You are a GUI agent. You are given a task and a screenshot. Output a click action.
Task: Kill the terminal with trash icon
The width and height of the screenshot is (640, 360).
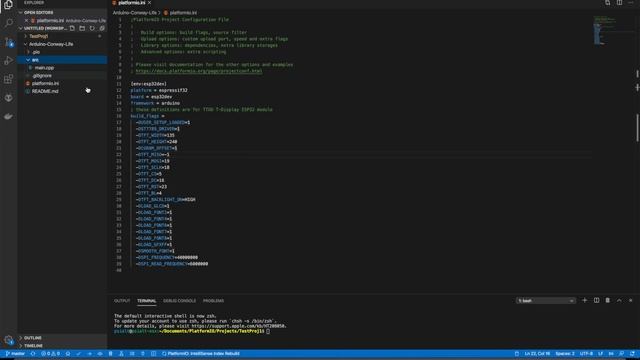608,300
